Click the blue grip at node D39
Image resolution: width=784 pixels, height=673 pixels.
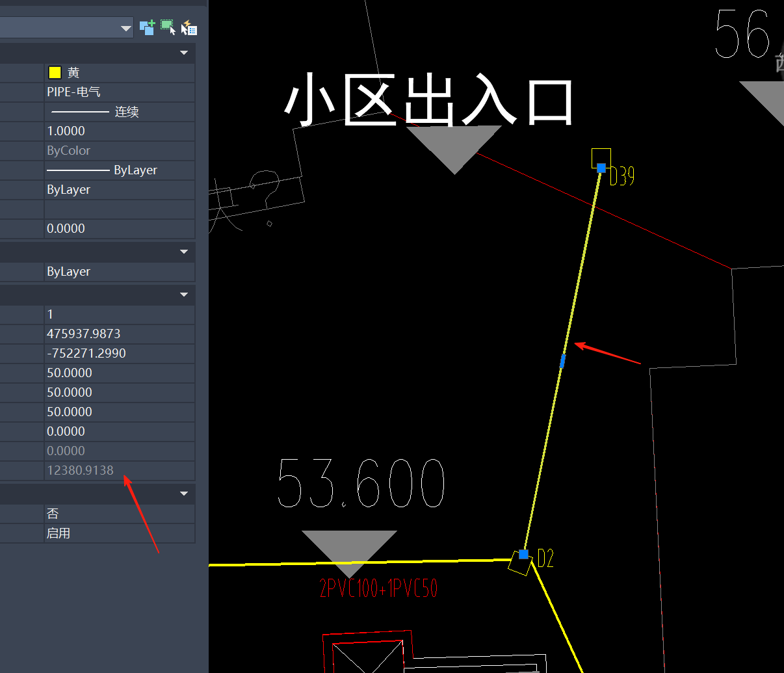click(x=601, y=168)
